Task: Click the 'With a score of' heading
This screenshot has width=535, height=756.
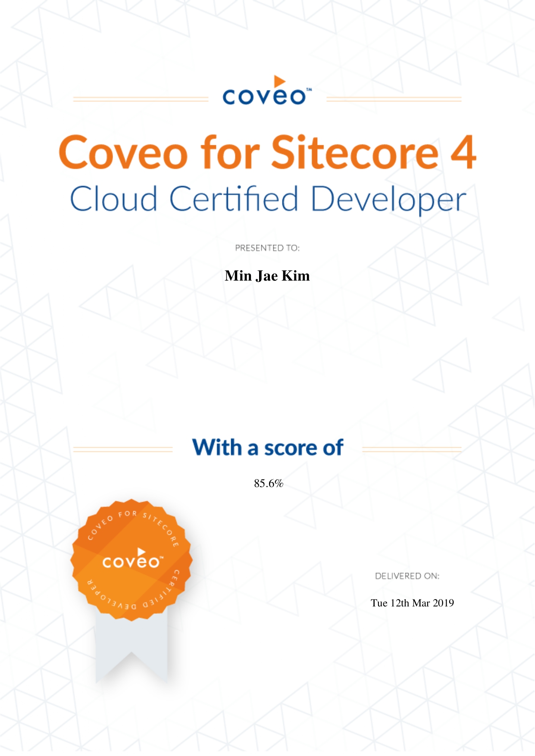Action: point(268,448)
